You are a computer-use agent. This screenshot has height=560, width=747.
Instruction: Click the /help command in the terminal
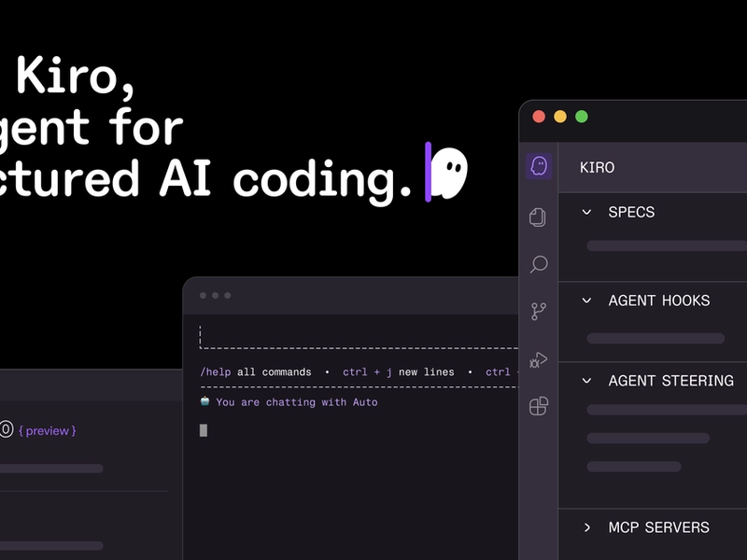tap(216, 371)
